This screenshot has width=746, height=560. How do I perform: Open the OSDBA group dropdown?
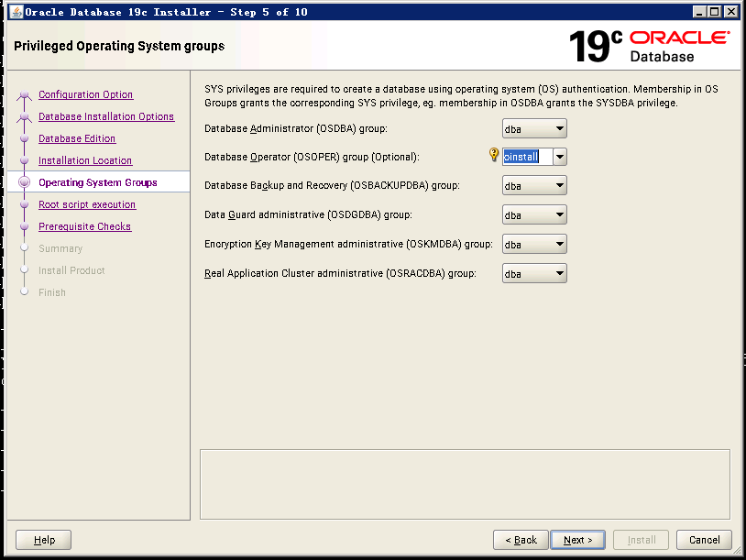pyautogui.click(x=534, y=128)
